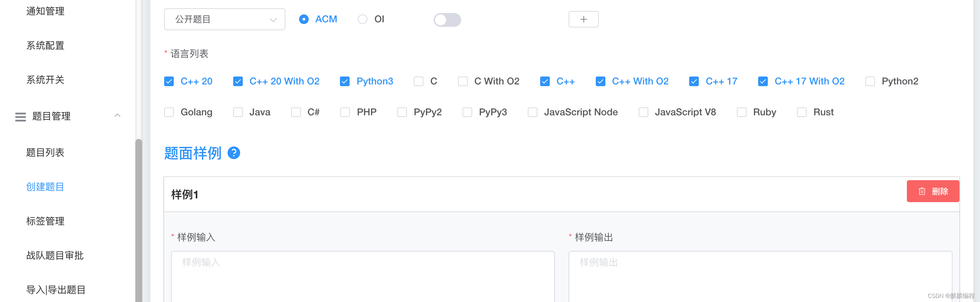Check the C language checkbox
The width and height of the screenshot is (980, 302).
(x=419, y=81)
